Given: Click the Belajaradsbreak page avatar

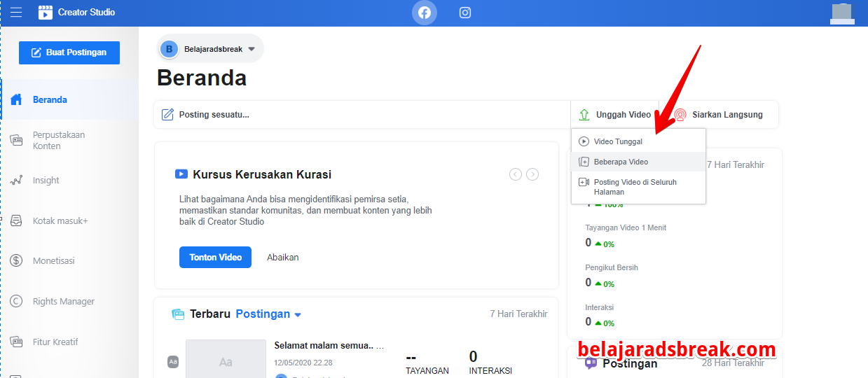Looking at the screenshot, I should click(169, 49).
